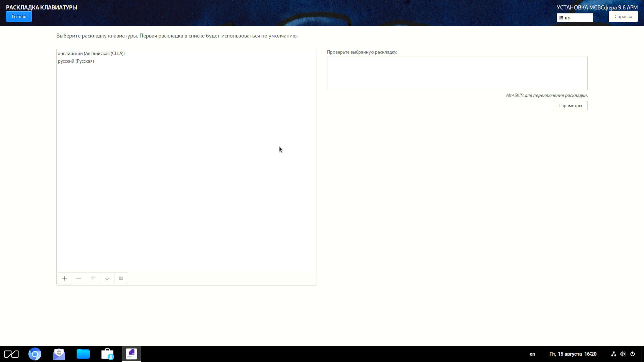Screen dimensions: 644x362
Task: Select русский (Русская) layout entry
Action: (76, 61)
